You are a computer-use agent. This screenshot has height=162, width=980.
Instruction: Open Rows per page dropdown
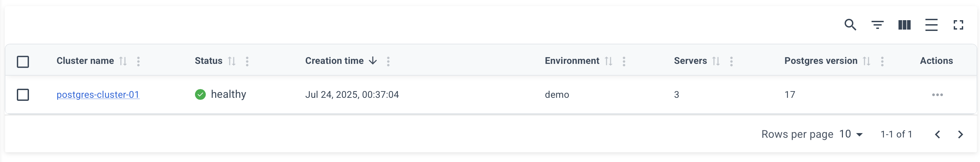(x=851, y=134)
